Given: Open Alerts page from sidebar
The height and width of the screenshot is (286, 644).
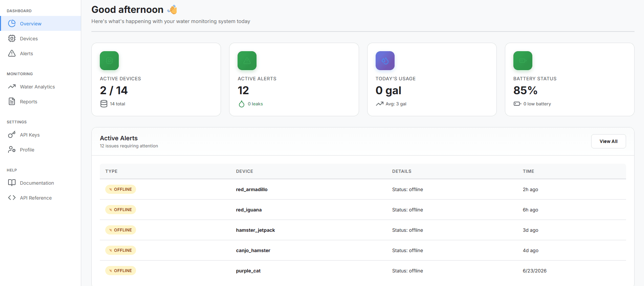Looking at the screenshot, I should [x=41, y=53].
